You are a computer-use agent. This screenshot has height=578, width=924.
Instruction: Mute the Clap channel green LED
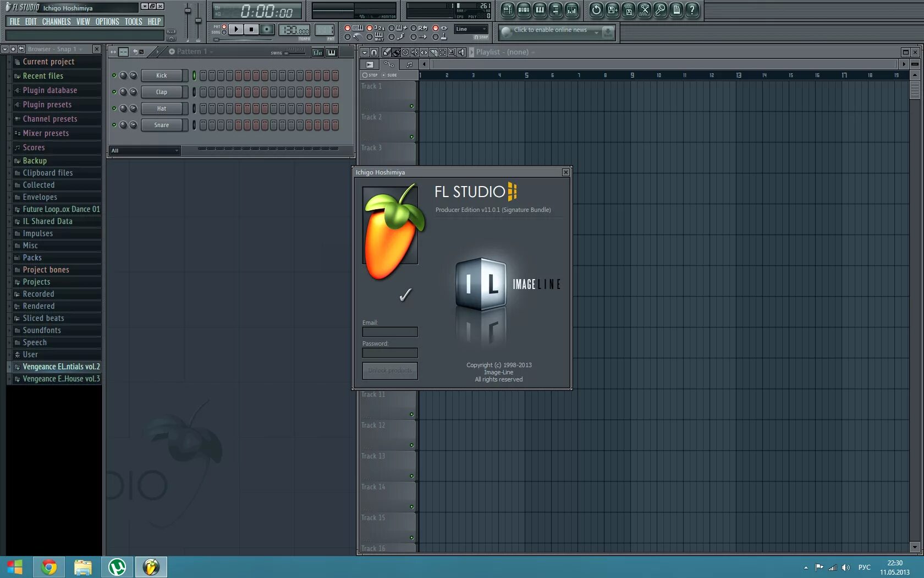click(x=114, y=92)
